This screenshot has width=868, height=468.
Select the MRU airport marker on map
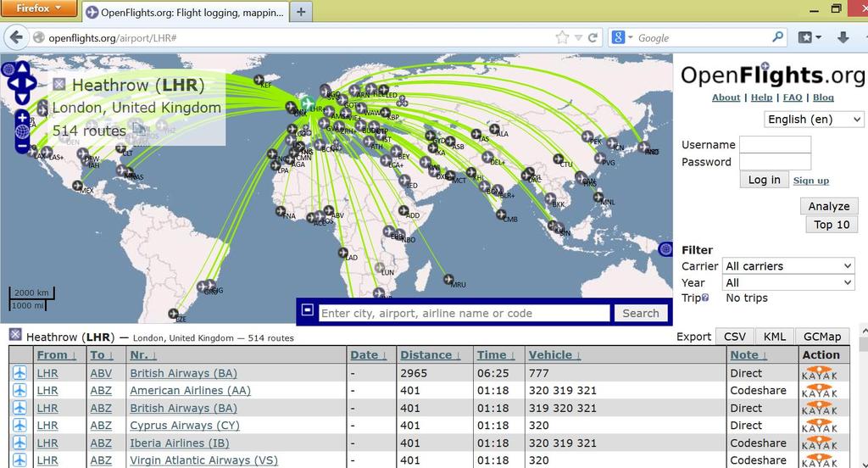tap(448, 280)
